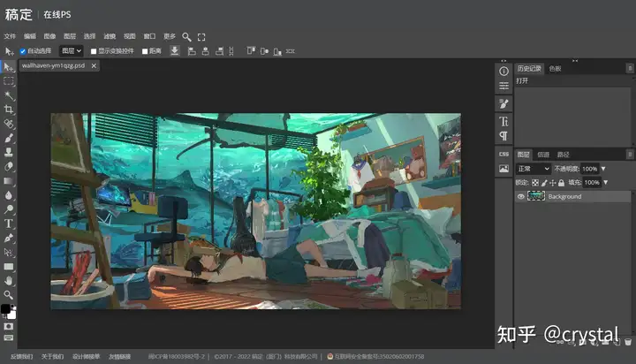Toggle lock all padlock icon
This screenshot has width=636, height=364.
pos(562,183)
